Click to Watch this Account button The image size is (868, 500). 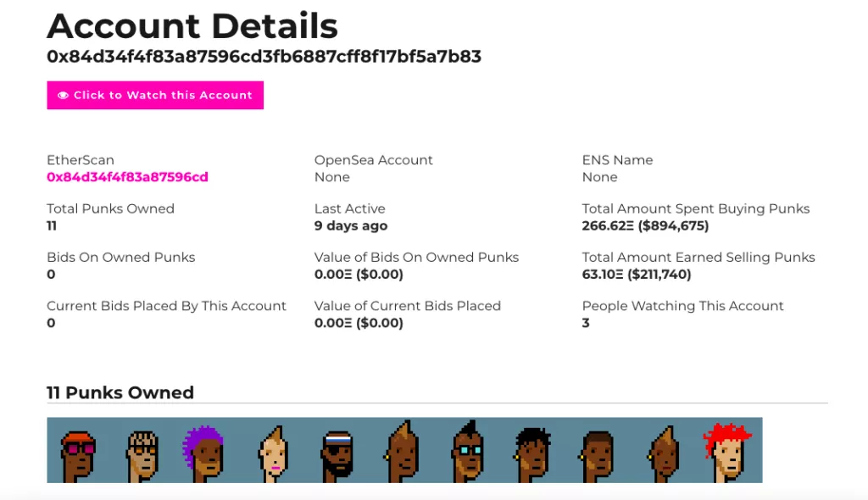point(155,96)
